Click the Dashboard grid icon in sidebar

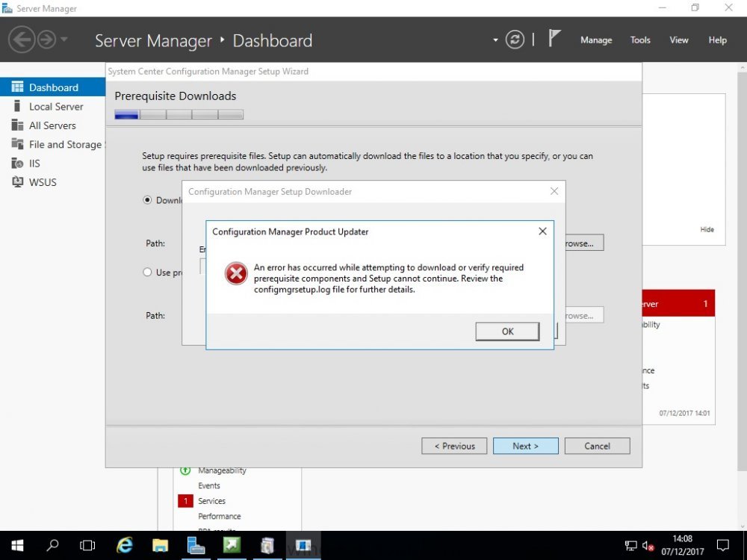(x=17, y=87)
